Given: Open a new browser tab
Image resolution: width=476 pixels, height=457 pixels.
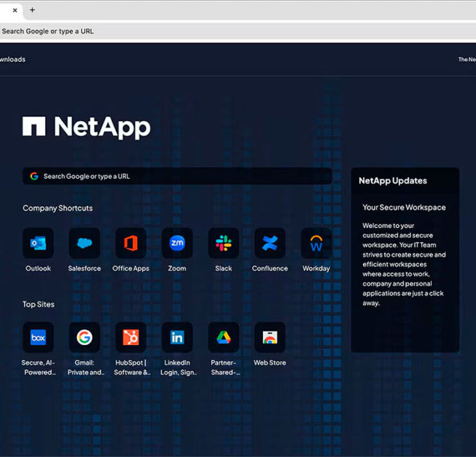Looking at the screenshot, I should pyautogui.click(x=32, y=10).
